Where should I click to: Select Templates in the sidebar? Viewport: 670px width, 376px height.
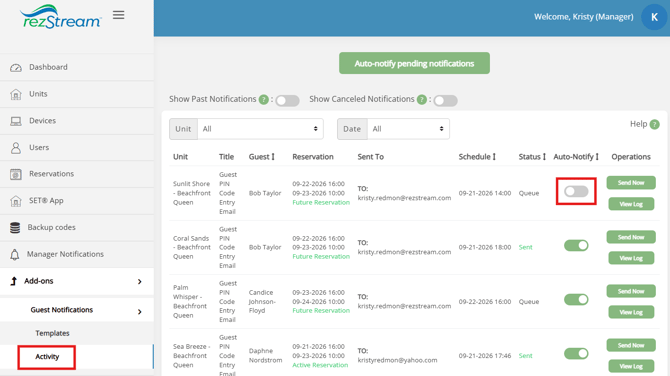(x=52, y=333)
